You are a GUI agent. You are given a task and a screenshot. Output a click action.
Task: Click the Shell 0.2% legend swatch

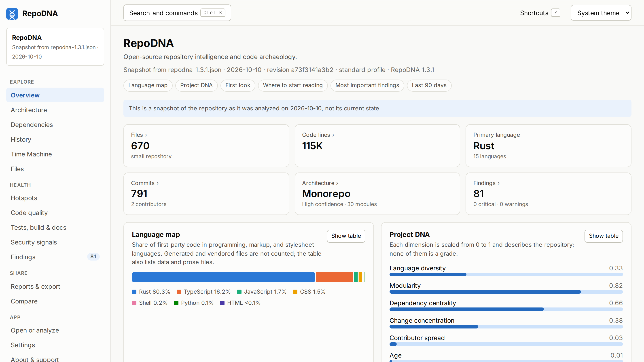pos(134,303)
